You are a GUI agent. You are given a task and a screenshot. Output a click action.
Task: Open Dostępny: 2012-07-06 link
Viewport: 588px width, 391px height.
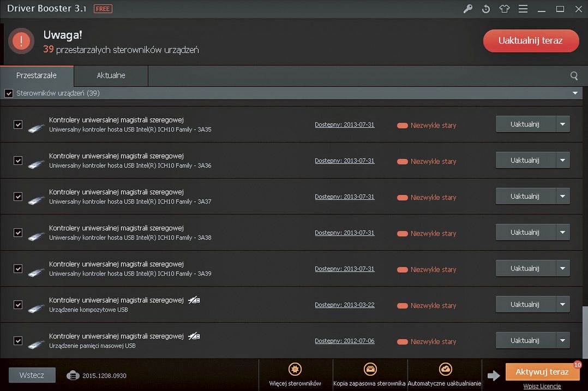tap(345, 341)
